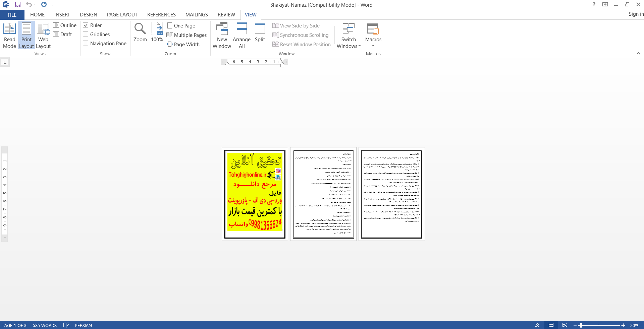644x329 pixels.
Task: Arrange All open windows
Action: pos(241,36)
